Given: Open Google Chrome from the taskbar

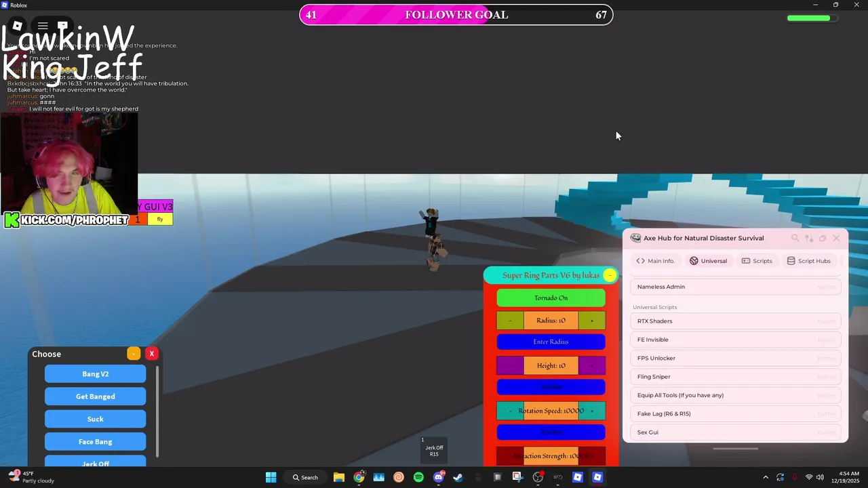Looking at the screenshot, I should click(x=359, y=477).
